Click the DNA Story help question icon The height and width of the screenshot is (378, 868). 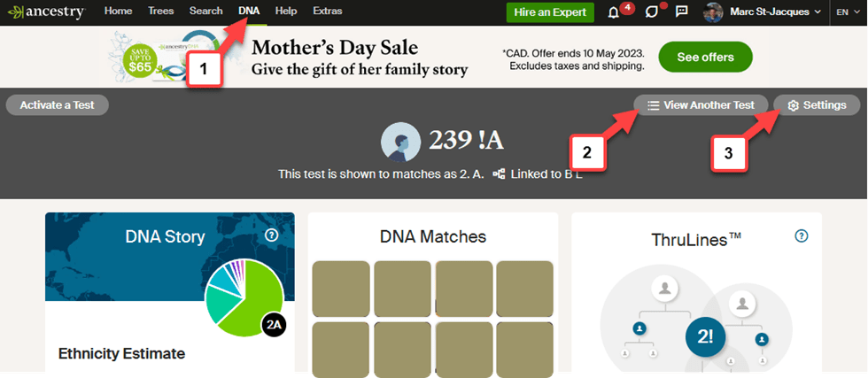[272, 235]
